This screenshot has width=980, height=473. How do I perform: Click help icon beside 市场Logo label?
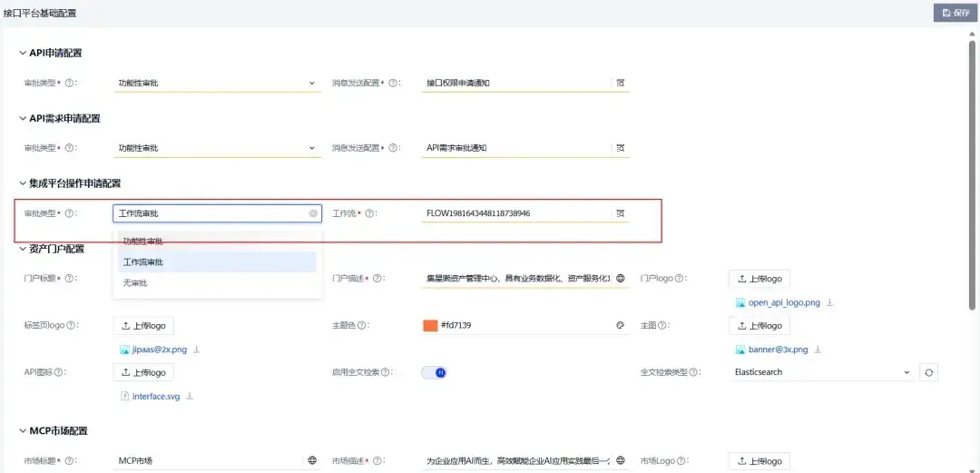coord(680,460)
